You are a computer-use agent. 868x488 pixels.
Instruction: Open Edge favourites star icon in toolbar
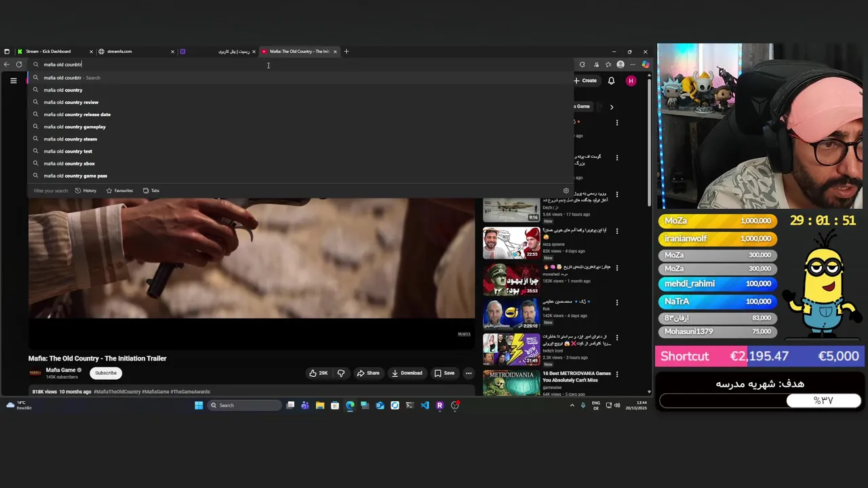tap(608, 64)
